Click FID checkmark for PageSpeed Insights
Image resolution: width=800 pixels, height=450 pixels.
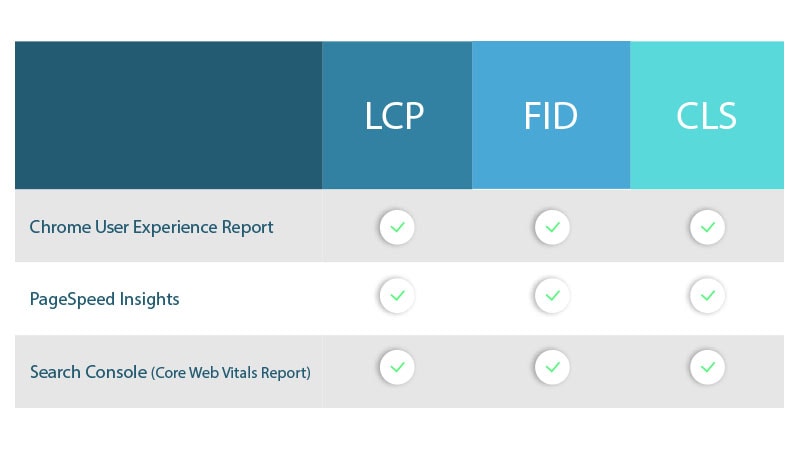click(x=552, y=295)
